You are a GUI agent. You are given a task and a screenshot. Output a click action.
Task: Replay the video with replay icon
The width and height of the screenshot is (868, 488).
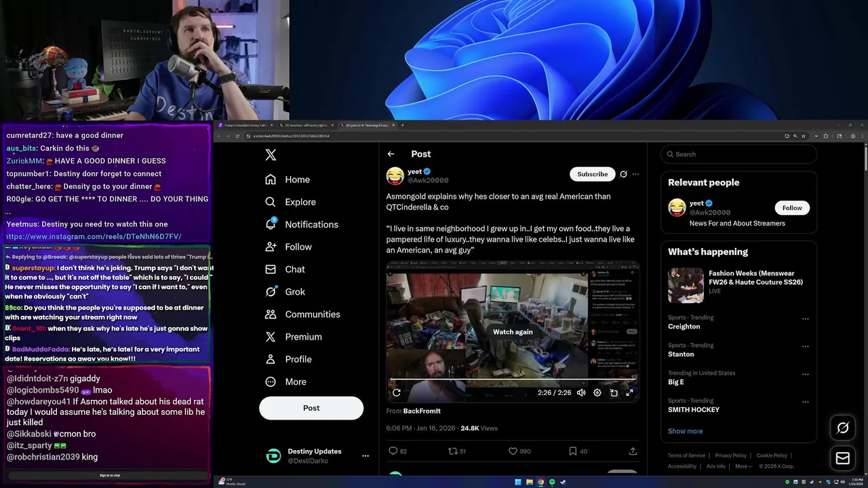coord(397,392)
